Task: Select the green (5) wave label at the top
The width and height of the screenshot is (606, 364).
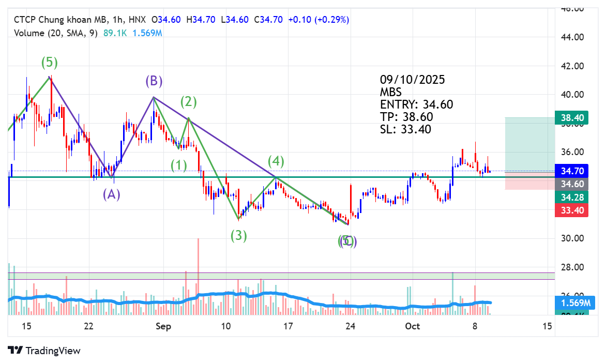Action: pos(50,62)
